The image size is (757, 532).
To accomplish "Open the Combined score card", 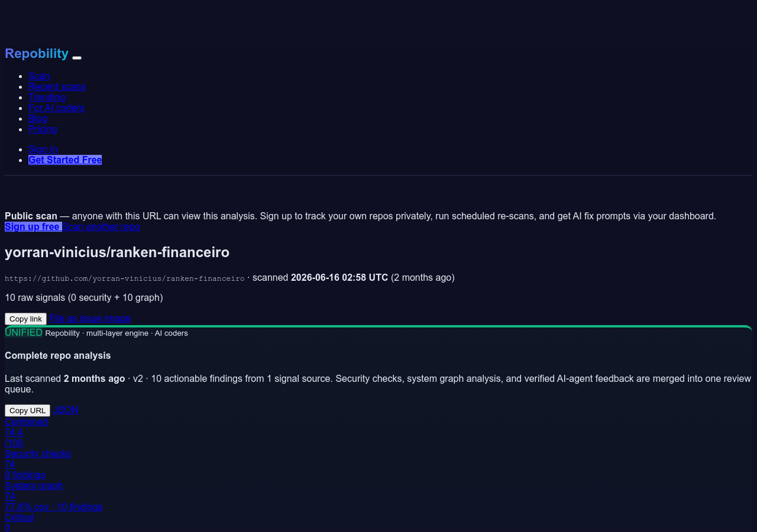I will [26, 432].
